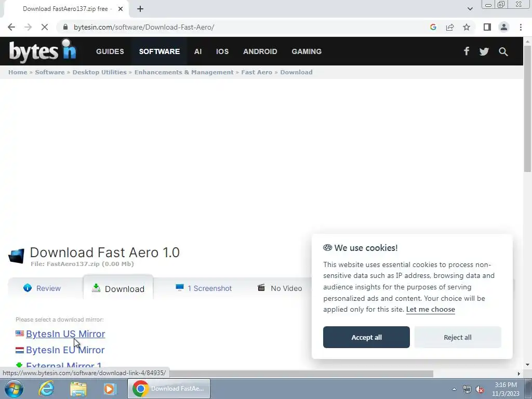
Task: Open the AI menu item
Action: 198,51
